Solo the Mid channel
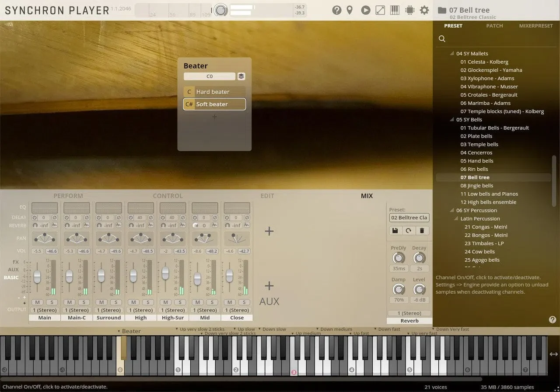The width and height of the screenshot is (560, 392). (212, 302)
